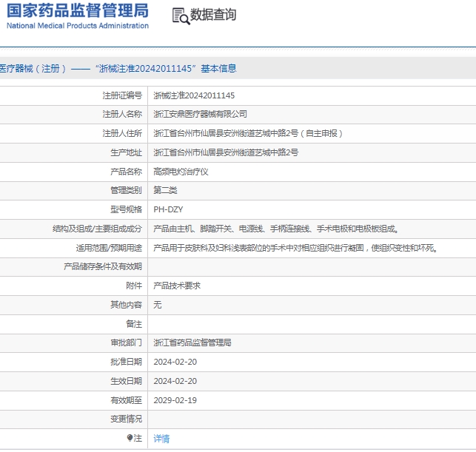Click the 批准日期 value 2024-02-20

175,362
